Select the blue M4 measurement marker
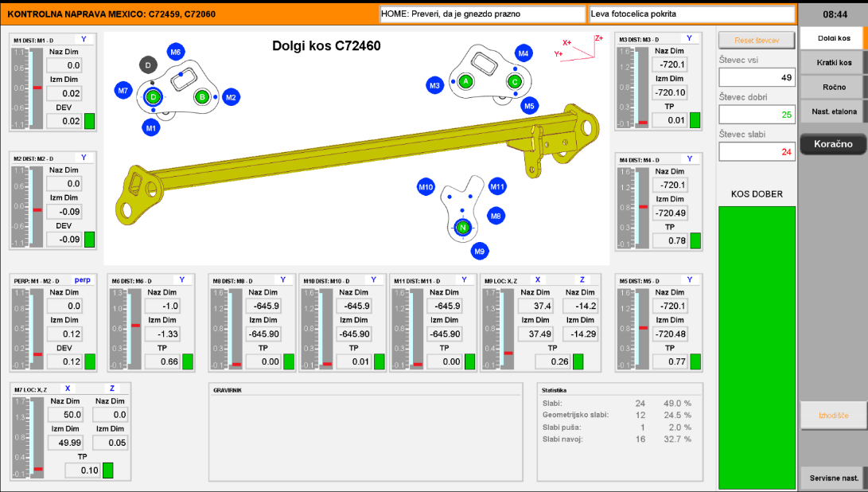868x492 pixels. 523,53
